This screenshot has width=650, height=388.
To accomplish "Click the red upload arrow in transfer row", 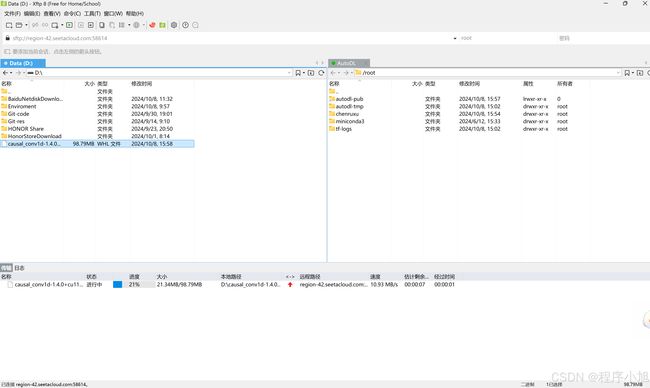I will pyautogui.click(x=290, y=285).
